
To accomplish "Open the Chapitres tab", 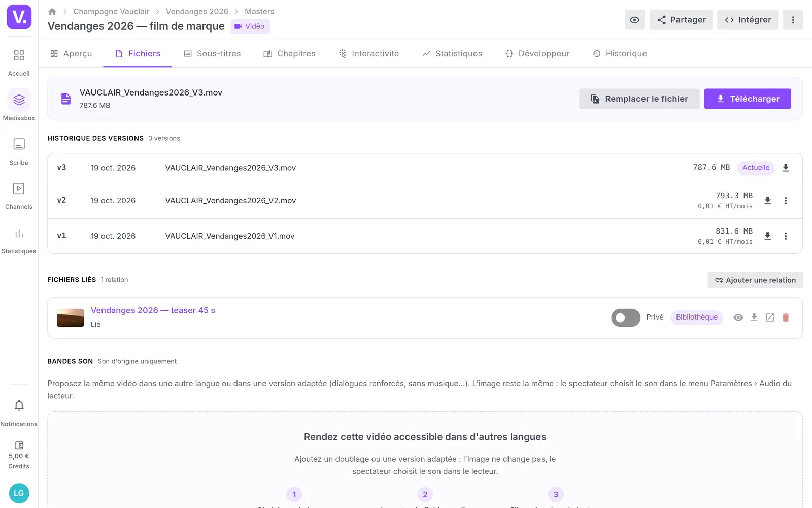I will pyautogui.click(x=289, y=54).
